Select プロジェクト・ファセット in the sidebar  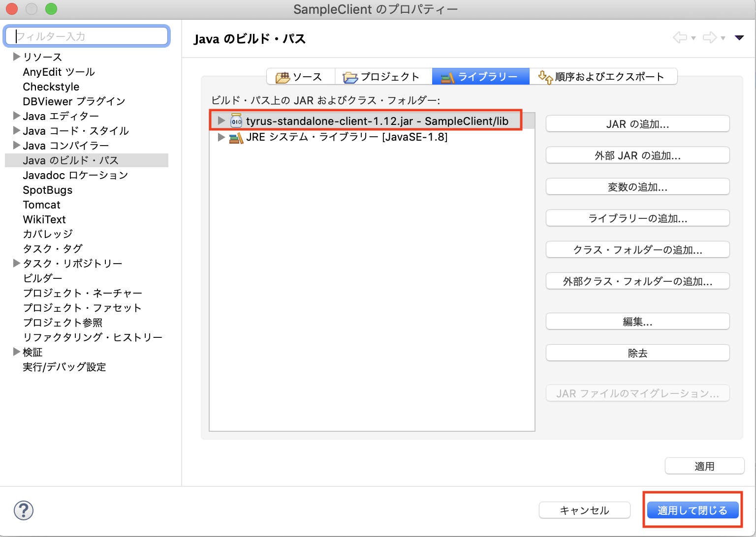[82, 308]
